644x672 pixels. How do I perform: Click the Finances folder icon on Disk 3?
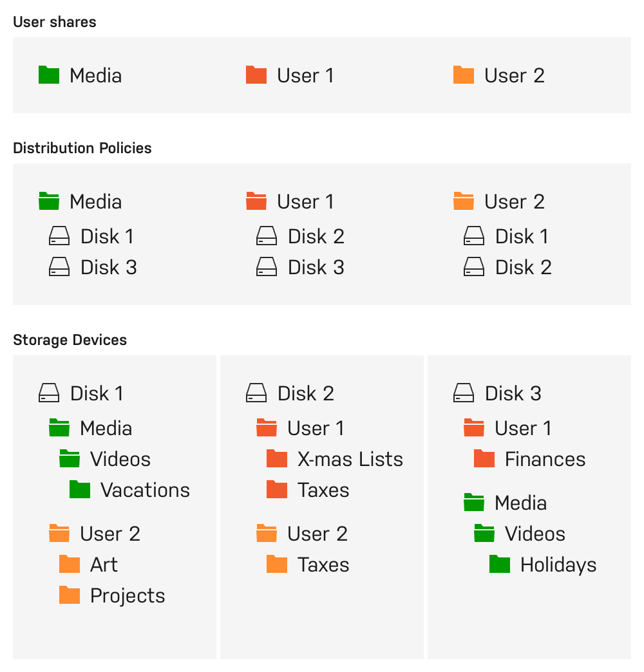(x=484, y=459)
